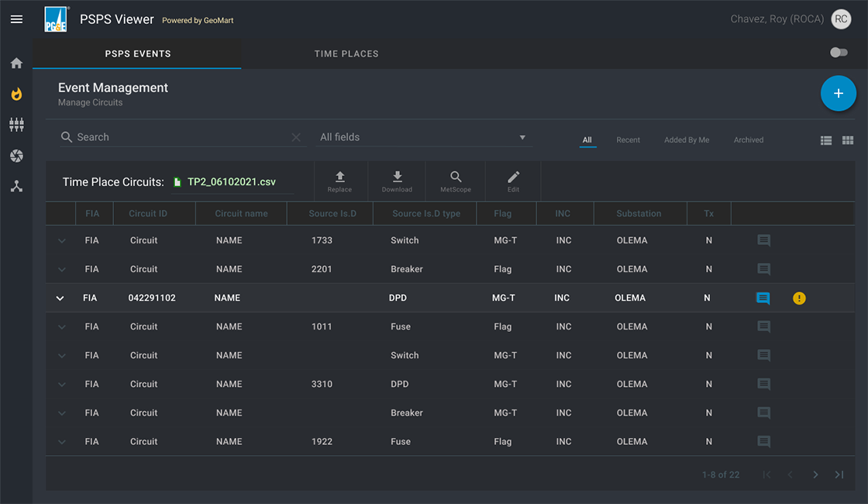This screenshot has width=868, height=504.
Task: Collapse the expanded 042291102 row
Action: pos(60,298)
